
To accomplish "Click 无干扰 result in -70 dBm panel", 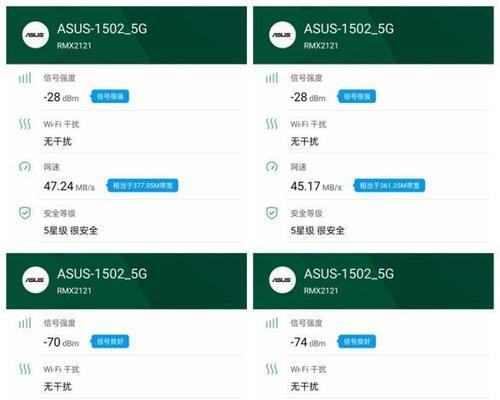I will click(58, 387).
